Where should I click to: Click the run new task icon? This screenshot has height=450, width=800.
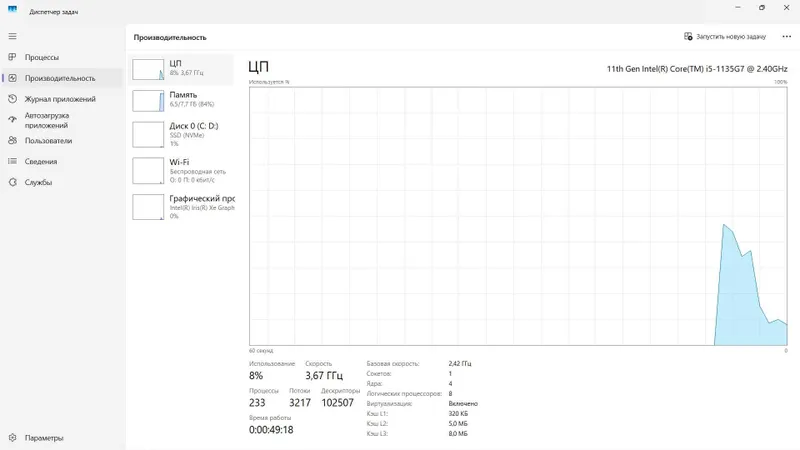(x=688, y=36)
